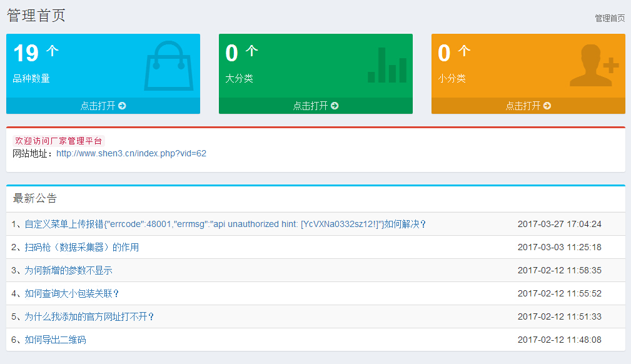The height and width of the screenshot is (364, 631).
Task: Open the shen3.cn website address link
Action: pos(131,153)
